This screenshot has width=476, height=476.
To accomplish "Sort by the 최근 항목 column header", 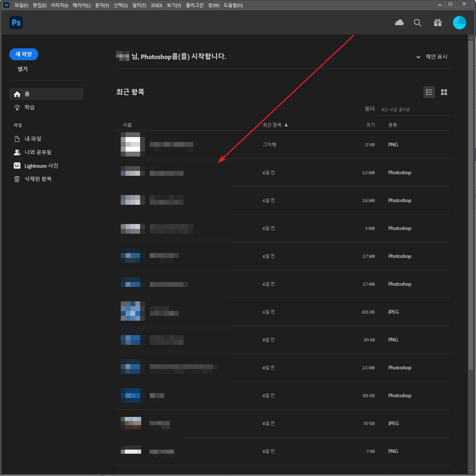I will click(275, 125).
